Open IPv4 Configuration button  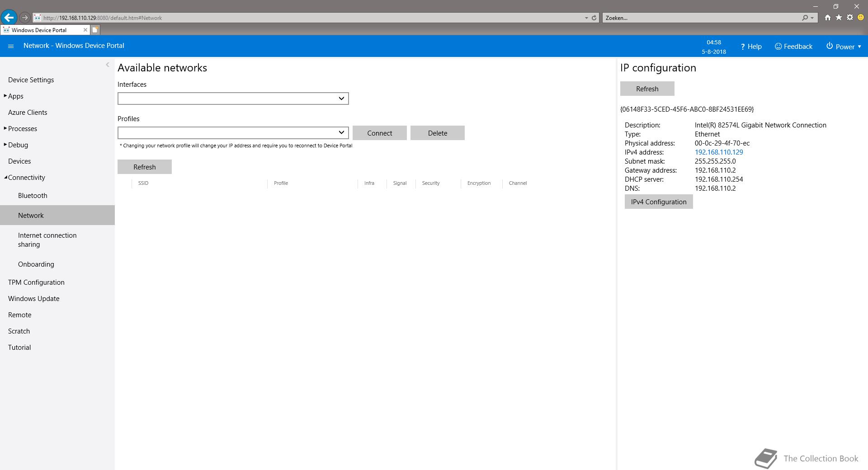pos(659,202)
